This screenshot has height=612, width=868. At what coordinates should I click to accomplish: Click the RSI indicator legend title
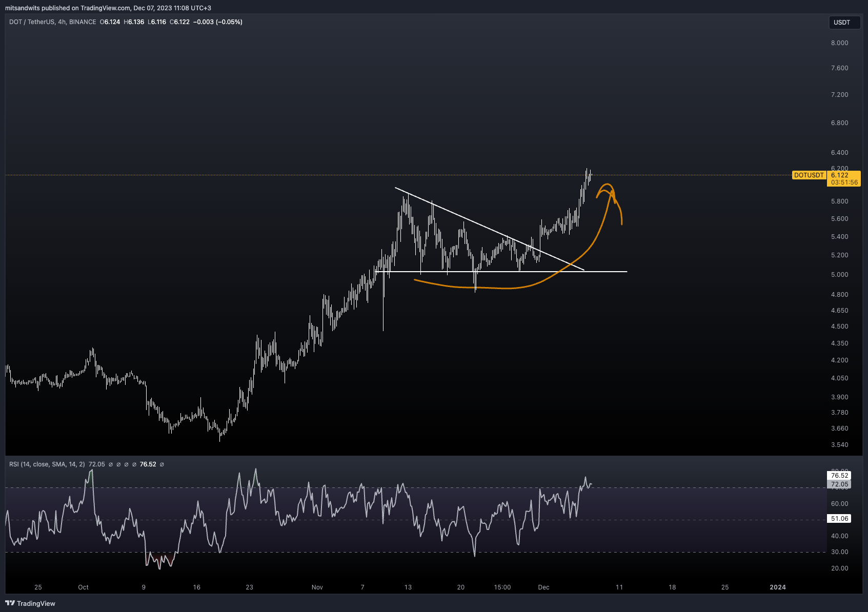pos(47,464)
